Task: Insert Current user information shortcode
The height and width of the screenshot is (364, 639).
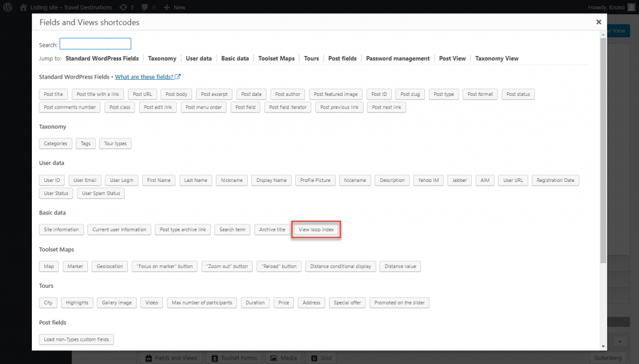Action: (x=119, y=229)
